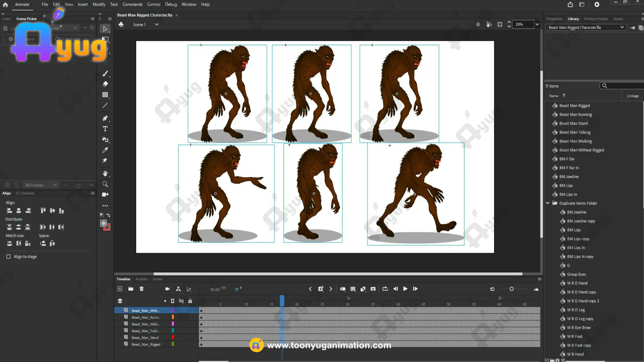Toggle lock all layers icon

(x=190, y=301)
